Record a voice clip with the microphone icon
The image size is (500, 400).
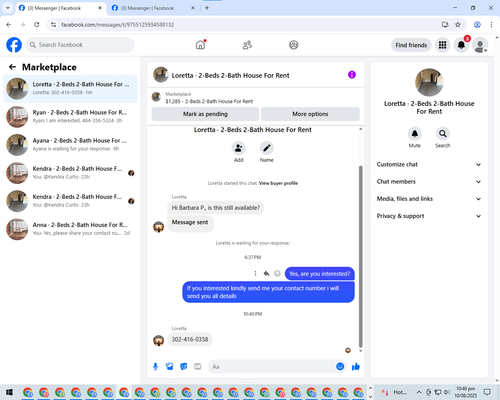(155, 367)
